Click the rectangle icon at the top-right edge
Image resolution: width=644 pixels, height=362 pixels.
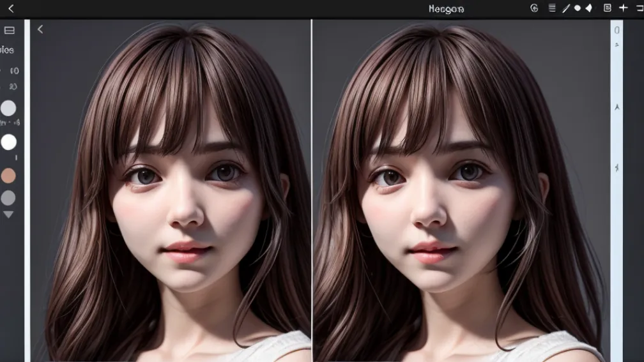tap(639, 8)
